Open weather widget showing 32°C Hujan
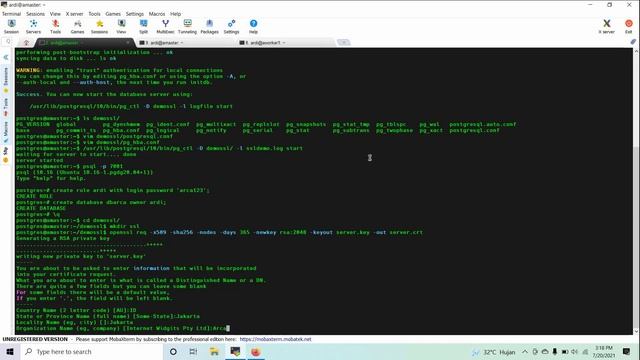The width and height of the screenshot is (640, 360). (493, 352)
